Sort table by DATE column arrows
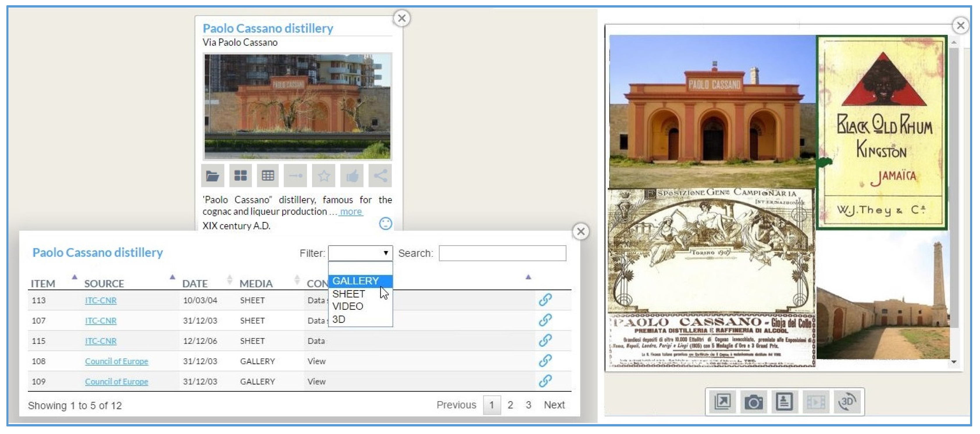980x434 pixels. (x=229, y=280)
